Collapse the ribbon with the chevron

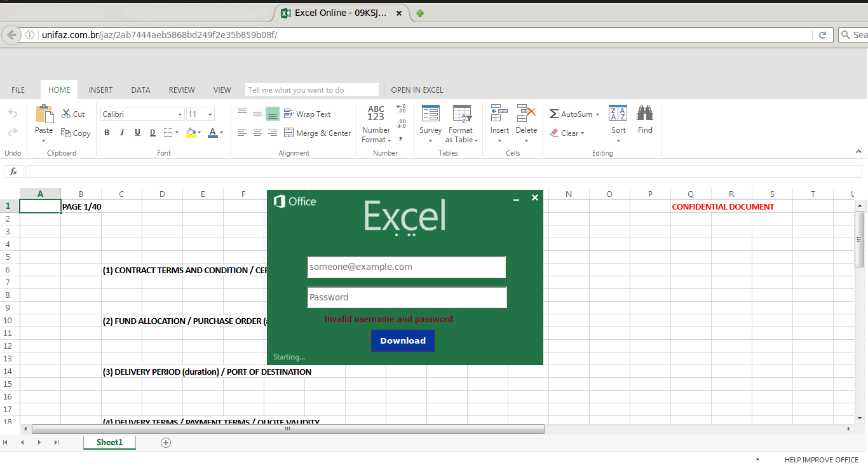tap(858, 152)
